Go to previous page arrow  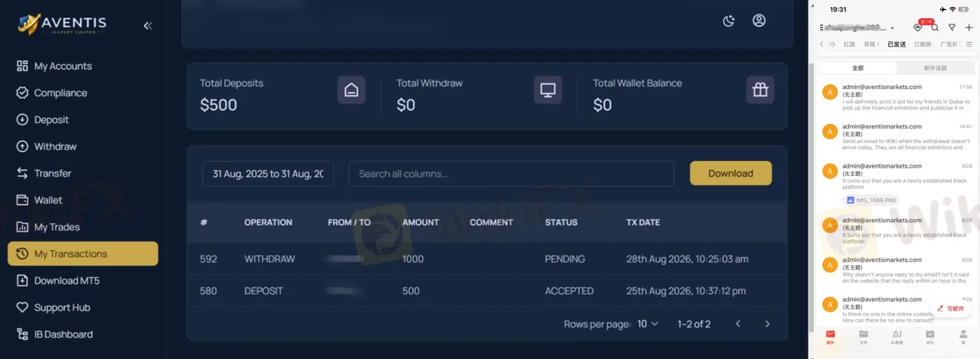[738, 324]
